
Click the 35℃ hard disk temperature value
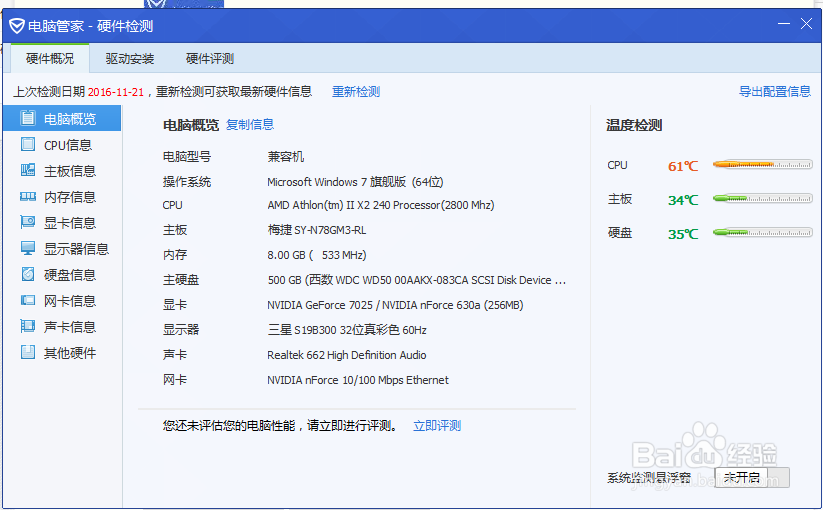[x=683, y=234]
